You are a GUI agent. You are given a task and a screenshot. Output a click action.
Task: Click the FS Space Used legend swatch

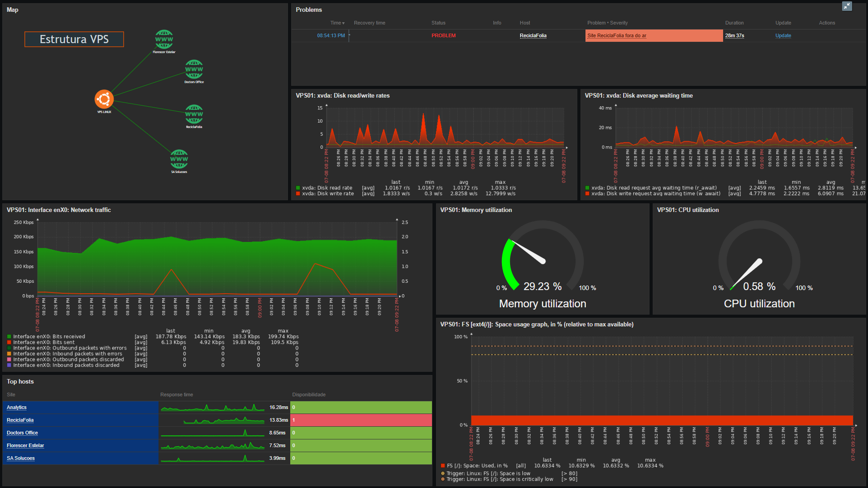coord(443,466)
